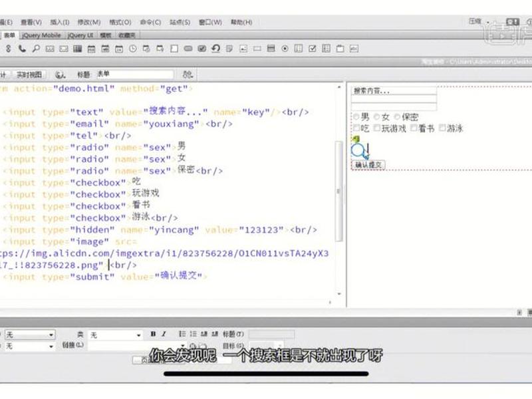Insert a URL field from Form toolbar

click(8, 49)
